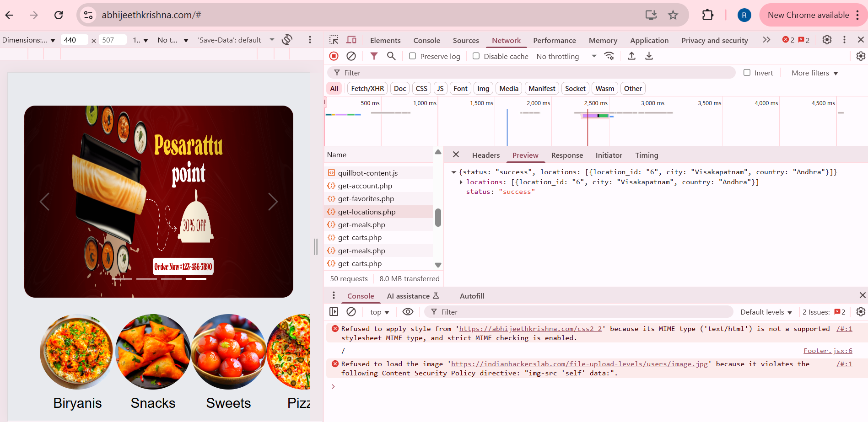Check the Invert filter checkbox
Viewport: 868px width, 422px height.
click(746, 72)
